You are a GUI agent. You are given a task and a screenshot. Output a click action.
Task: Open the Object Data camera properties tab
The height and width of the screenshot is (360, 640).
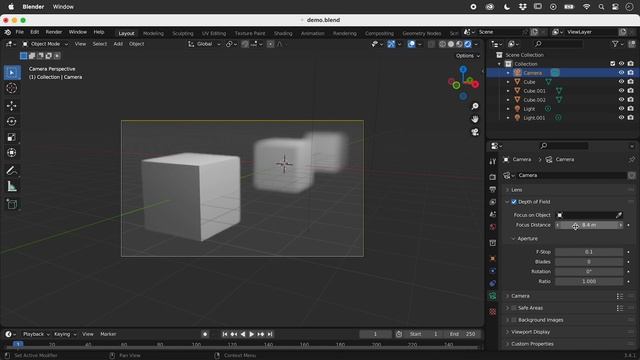click(493, 296)
